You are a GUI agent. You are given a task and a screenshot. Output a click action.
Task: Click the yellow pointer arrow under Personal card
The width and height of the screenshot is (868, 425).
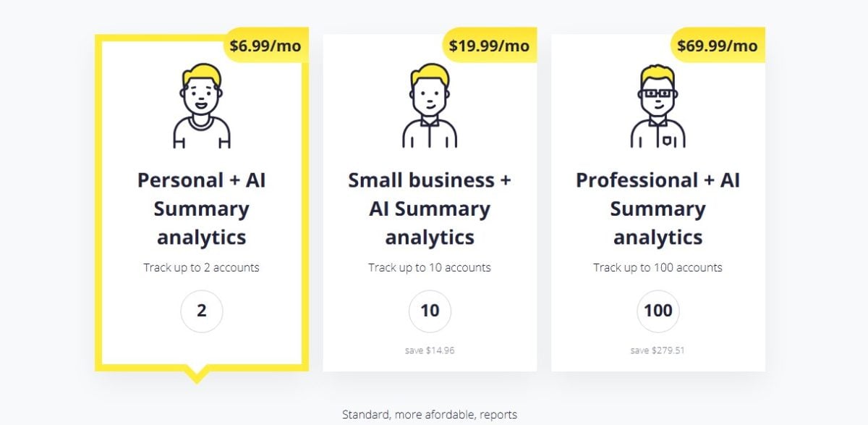(x=196, y=375)
